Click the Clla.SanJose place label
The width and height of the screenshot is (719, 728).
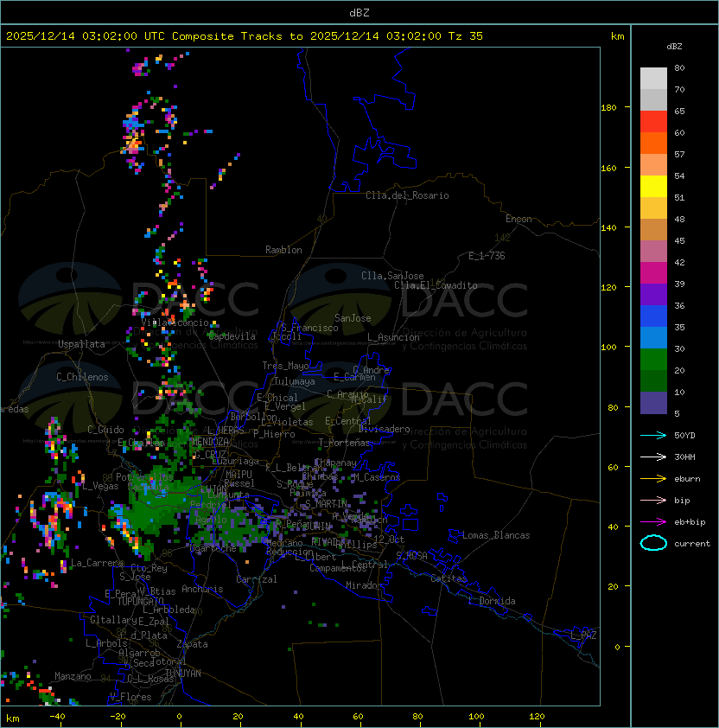click(x=392, y=276)
